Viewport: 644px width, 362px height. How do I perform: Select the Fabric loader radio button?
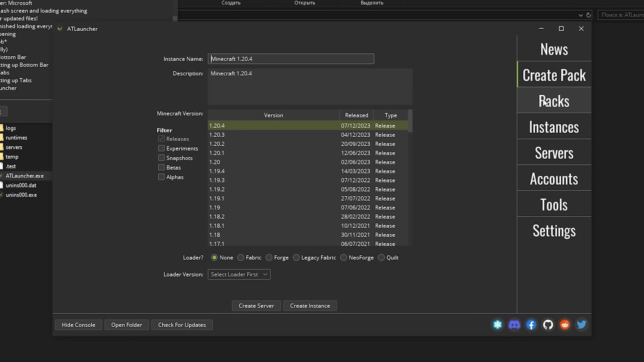[241, 258]
